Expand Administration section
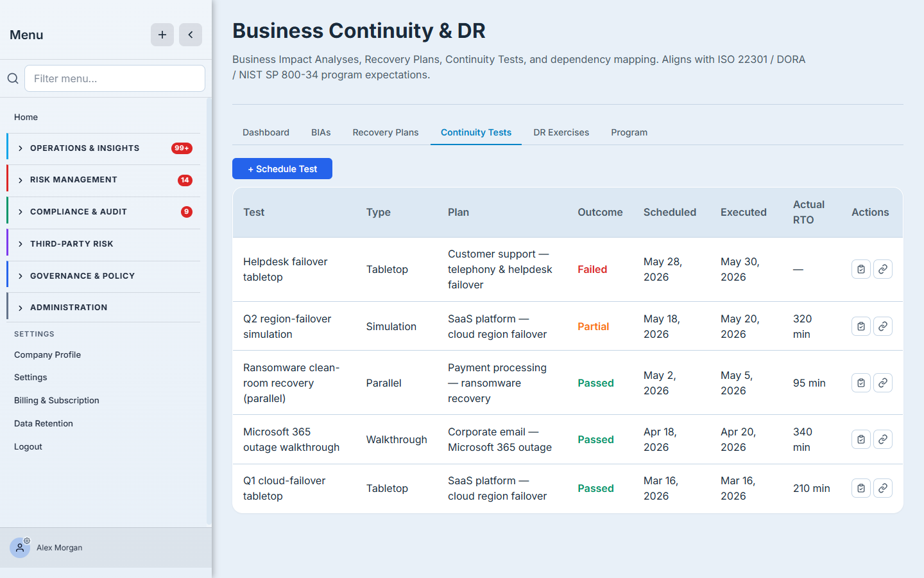The image size is (924, 578). (x=104, y=308)
